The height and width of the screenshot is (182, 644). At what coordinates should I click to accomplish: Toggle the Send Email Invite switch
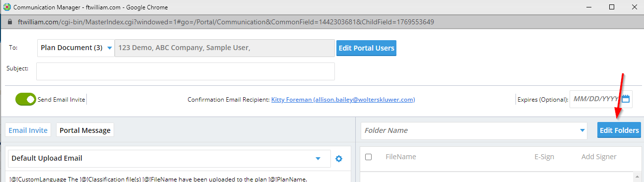point(26,99)
